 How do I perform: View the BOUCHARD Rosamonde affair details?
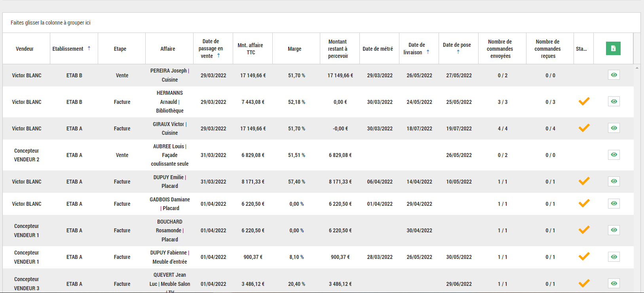coord(614,230)
